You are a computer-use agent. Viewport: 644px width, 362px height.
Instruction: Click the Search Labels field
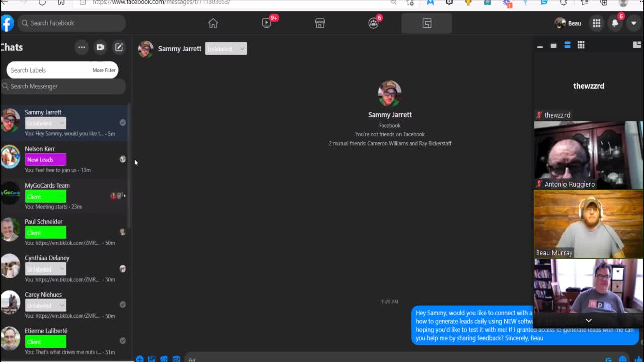tap(48, 70)
